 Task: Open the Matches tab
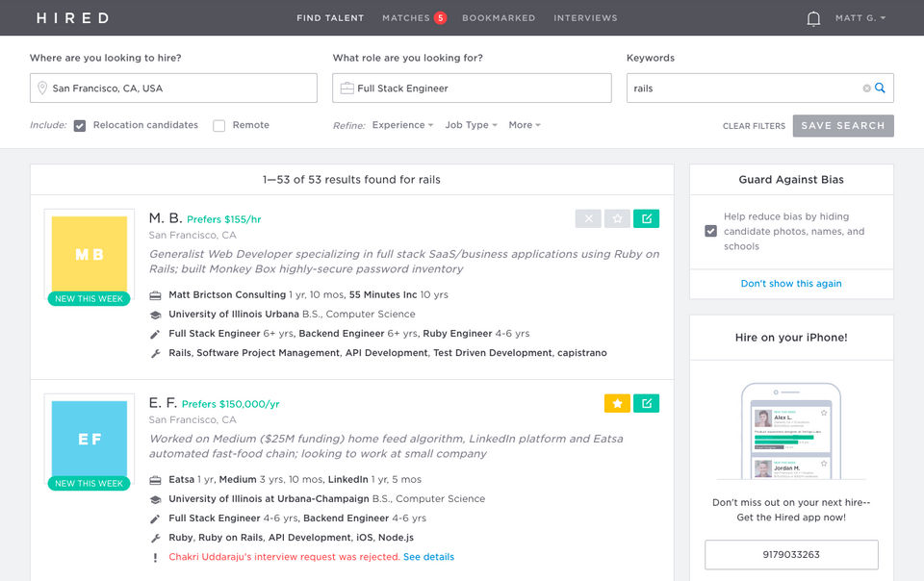pos(406,18)
